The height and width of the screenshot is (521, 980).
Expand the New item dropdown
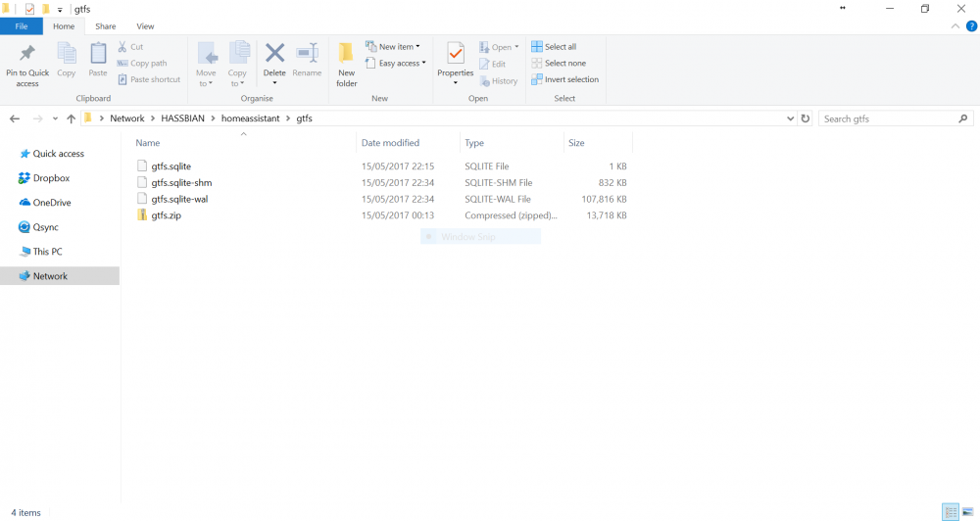(393, 47)
